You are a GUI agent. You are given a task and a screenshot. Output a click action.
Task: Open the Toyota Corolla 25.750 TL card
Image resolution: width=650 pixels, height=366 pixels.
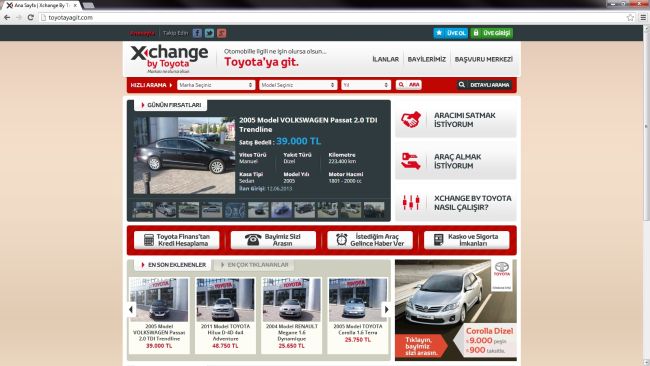click(x=358, y=315)
